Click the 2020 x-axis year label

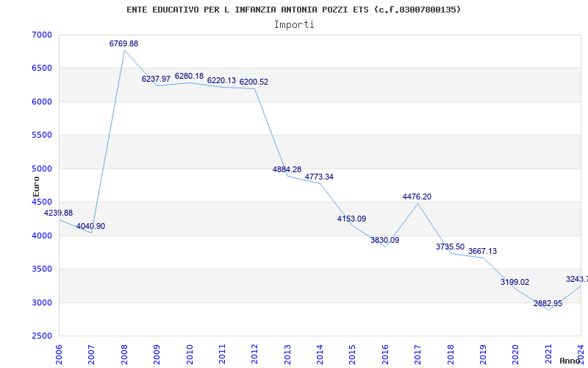[x=516, y=354]
